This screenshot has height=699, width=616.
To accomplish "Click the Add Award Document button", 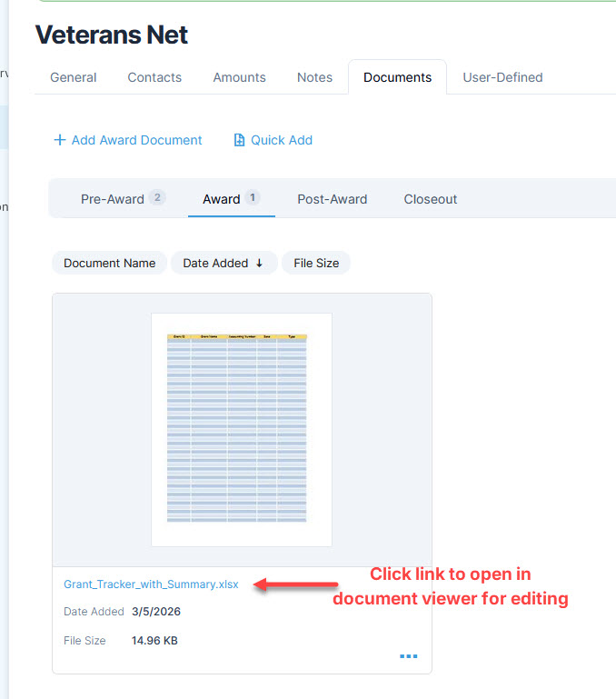I will 136,140.
